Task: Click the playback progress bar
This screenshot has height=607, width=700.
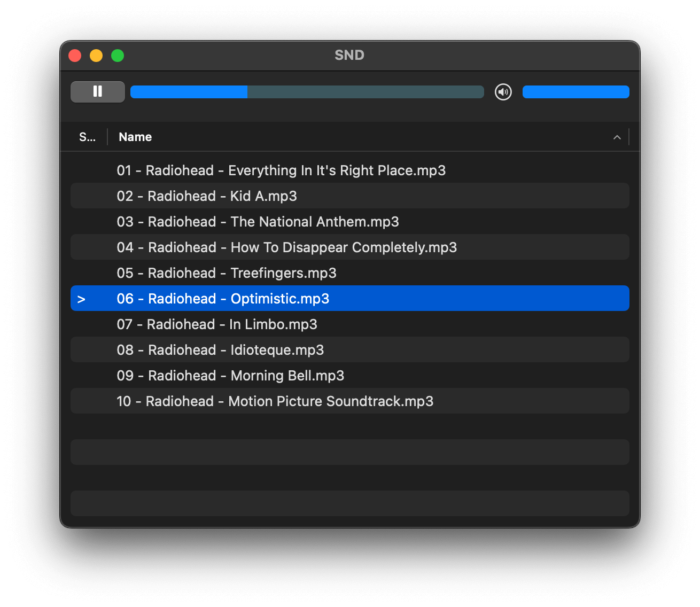Action: coord(307,92)
